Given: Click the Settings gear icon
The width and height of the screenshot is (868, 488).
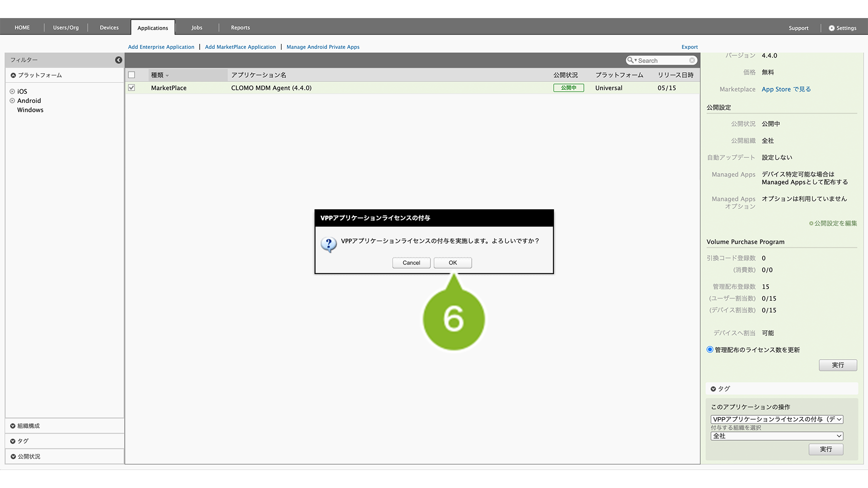Looking at the screenshot, I should 832,28.
